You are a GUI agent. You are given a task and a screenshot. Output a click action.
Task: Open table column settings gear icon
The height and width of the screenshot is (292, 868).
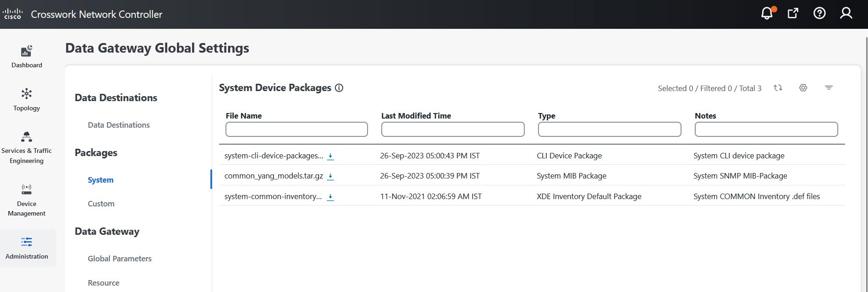803,88
